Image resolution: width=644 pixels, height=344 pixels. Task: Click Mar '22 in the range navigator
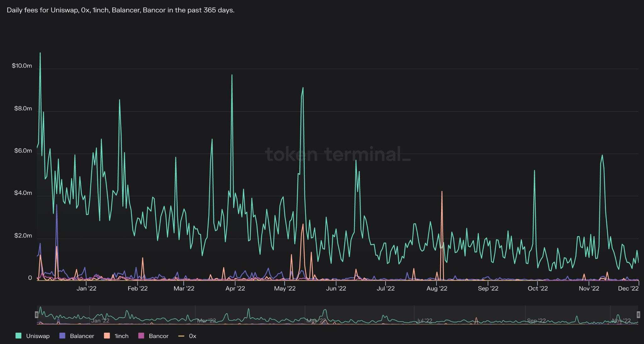coord(206,321)
